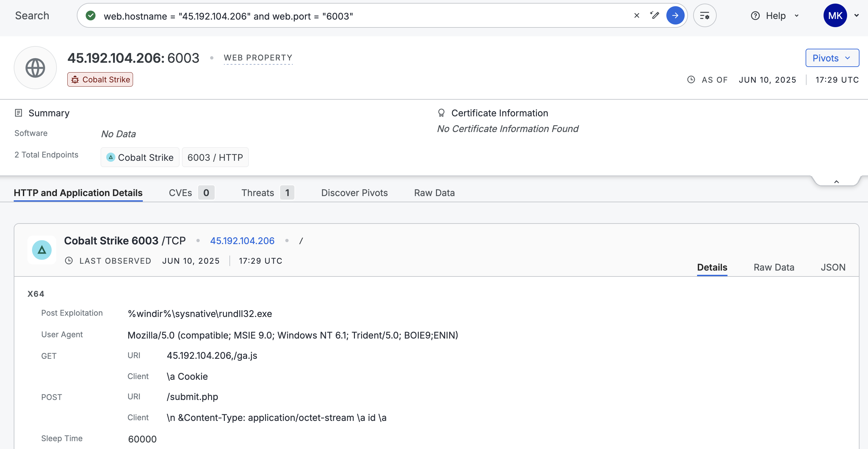Switch to HTTP and Application Details tab
The image size is (868, 449).
click(x=78, y=193)
